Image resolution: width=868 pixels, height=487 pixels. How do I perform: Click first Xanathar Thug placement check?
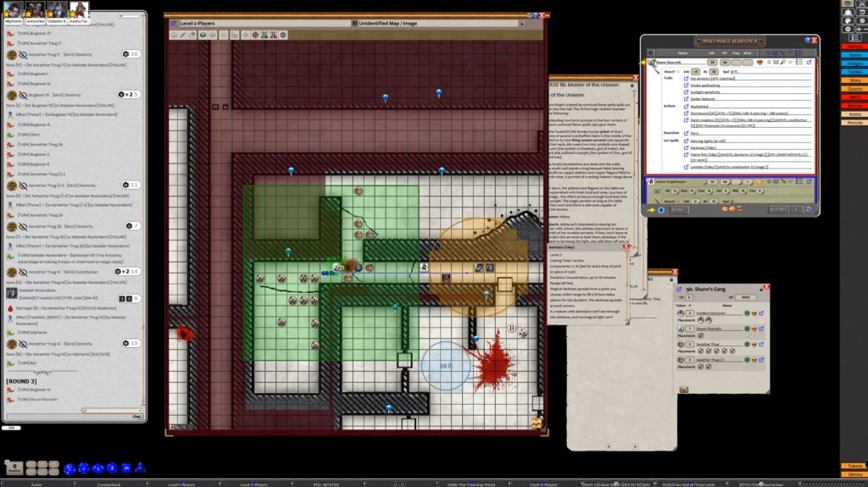pyautogui.click(x=701, y=351)
